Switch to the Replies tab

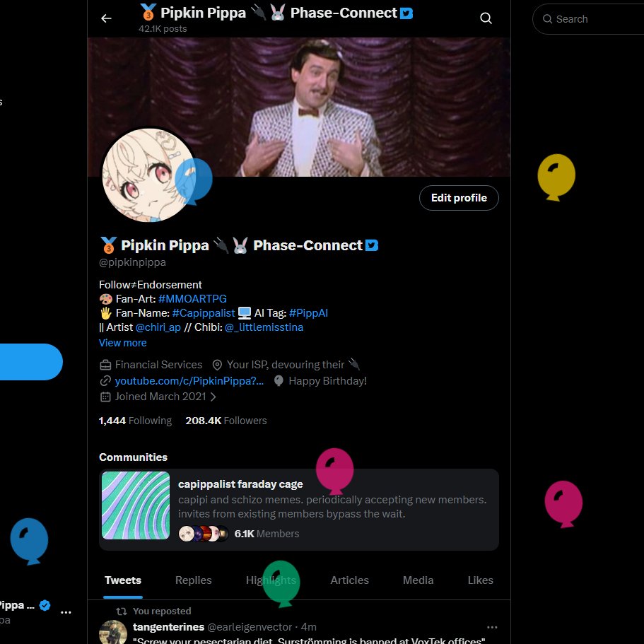point(193,580)
